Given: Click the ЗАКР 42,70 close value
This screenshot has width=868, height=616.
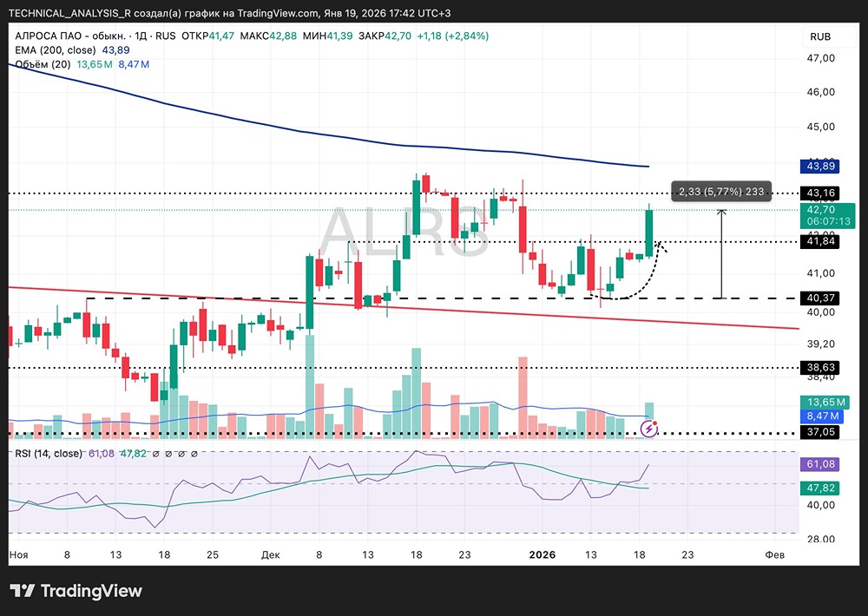Looking at the screenshot, I should point(385,36).
